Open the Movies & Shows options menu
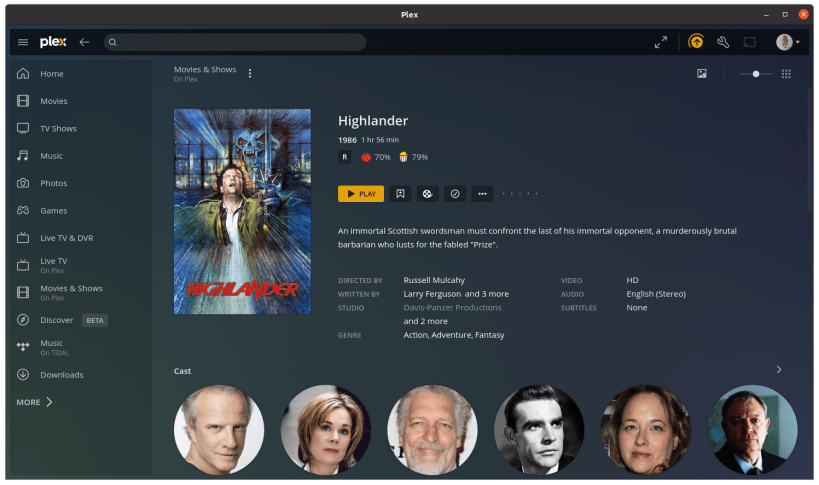819x485 pixels. pos(250,74)
